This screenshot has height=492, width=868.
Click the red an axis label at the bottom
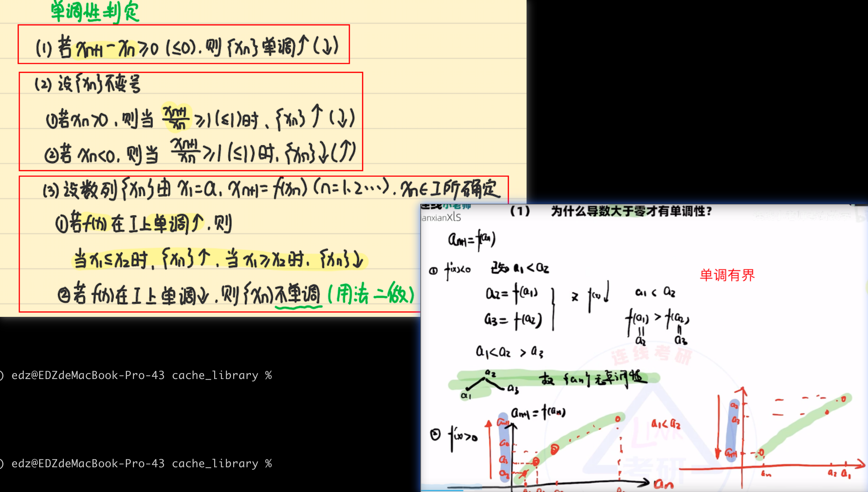pos(664,485)
